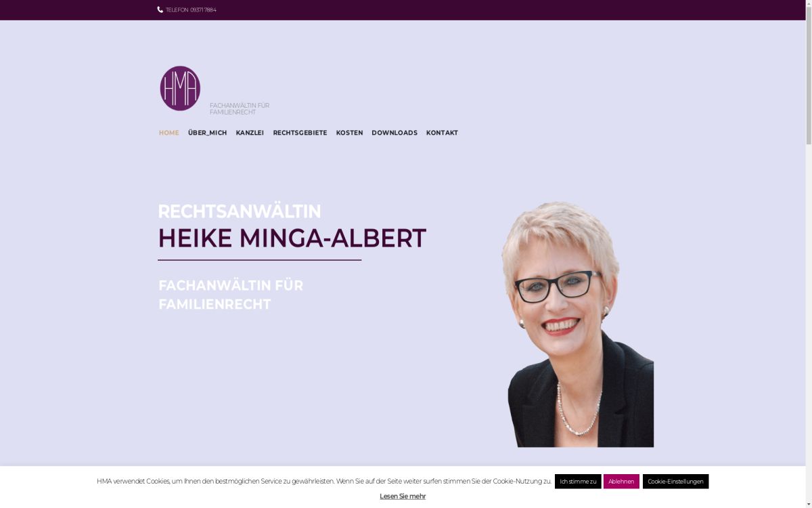Open the HOME menu item
812x508 pixels.
(168, 133)
